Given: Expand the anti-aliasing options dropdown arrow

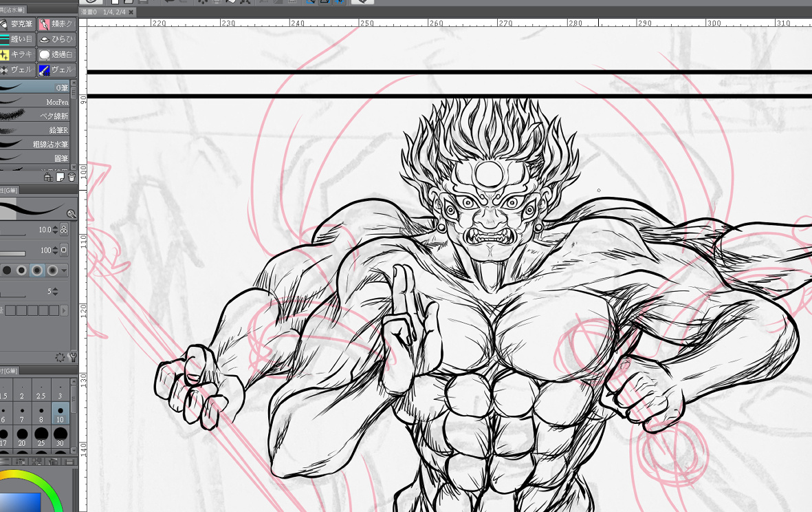Looking at the screenshot, I should 64,270.
